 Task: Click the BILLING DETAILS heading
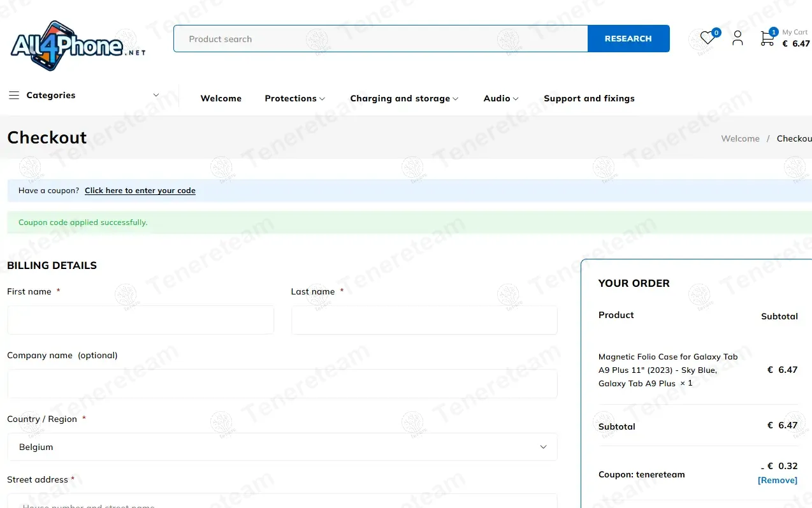coord(52,265)
